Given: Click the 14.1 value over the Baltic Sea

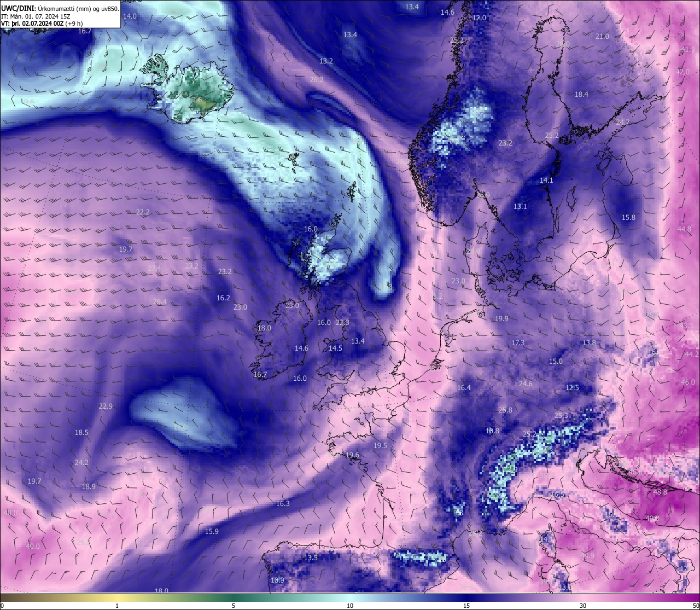Looking at the screenshot, I should pyautogui.click(x=546, y=180).
